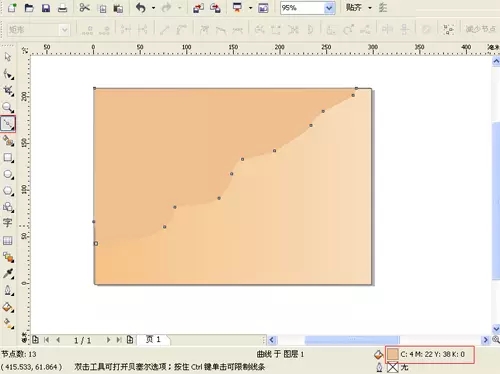This screenshot has width=500, height=374.
Task: Click the horizontal scrollbar left arrow
Action: tap(272, 340)
